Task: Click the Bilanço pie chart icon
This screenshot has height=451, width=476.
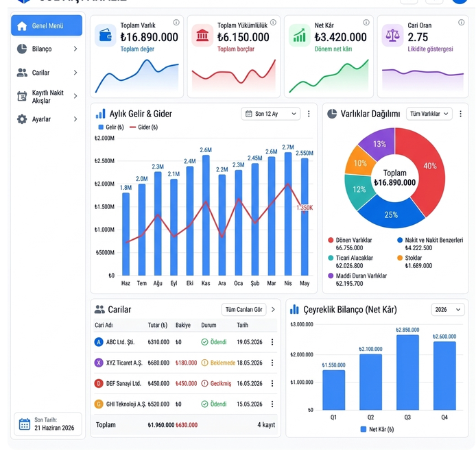Action: tap(22, 49)
